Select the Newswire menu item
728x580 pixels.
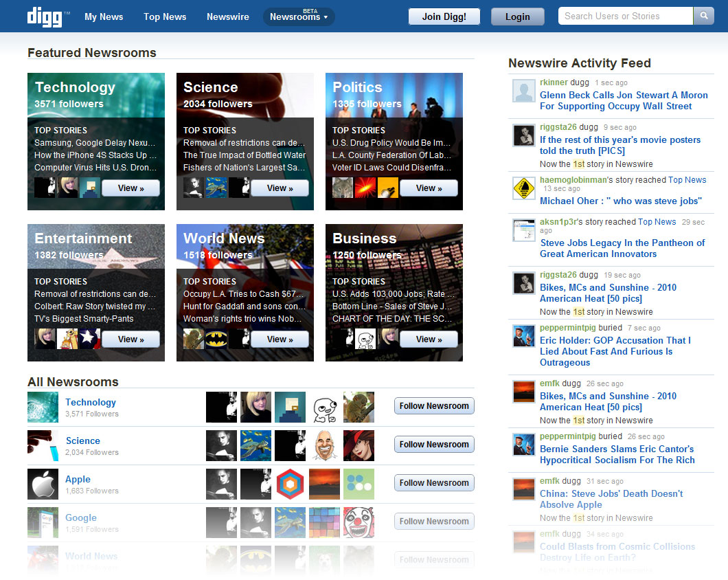click(227, 16)
